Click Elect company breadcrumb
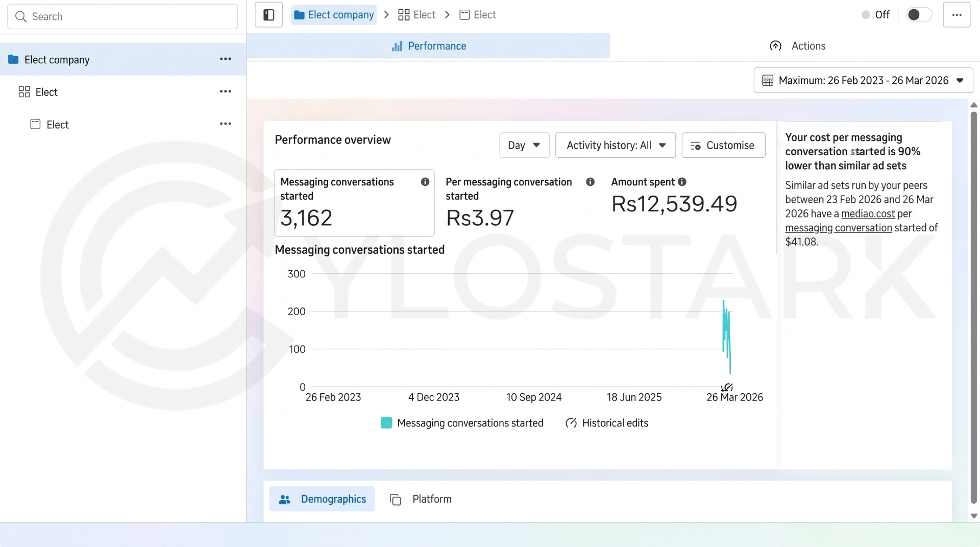The image size is (980, 547). 334,15
